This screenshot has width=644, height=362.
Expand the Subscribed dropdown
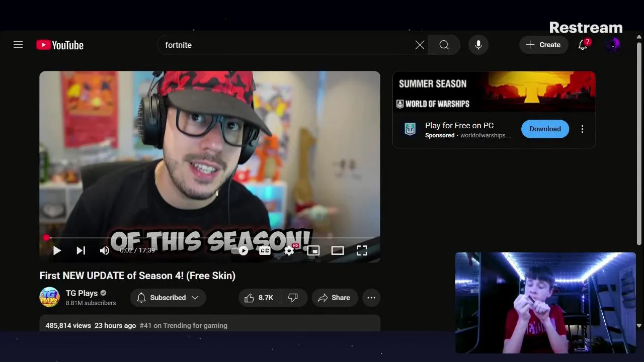pos(168,298)
